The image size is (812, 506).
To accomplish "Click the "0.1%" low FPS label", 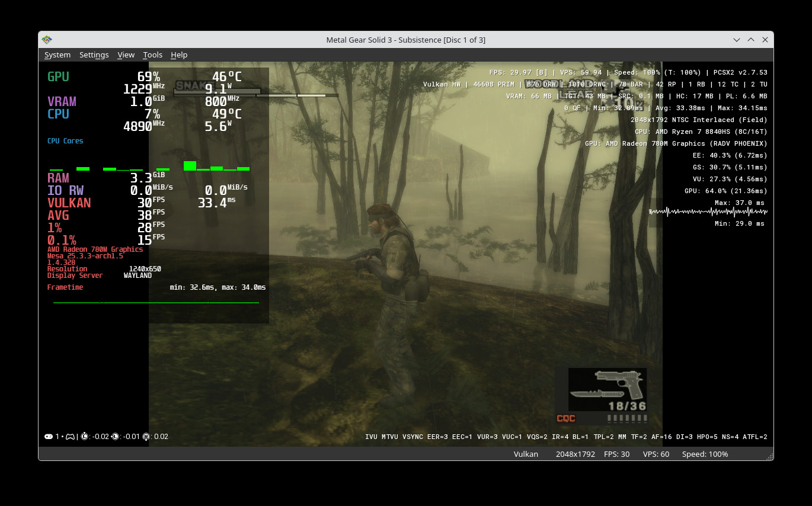I will [x=62, y=240].
